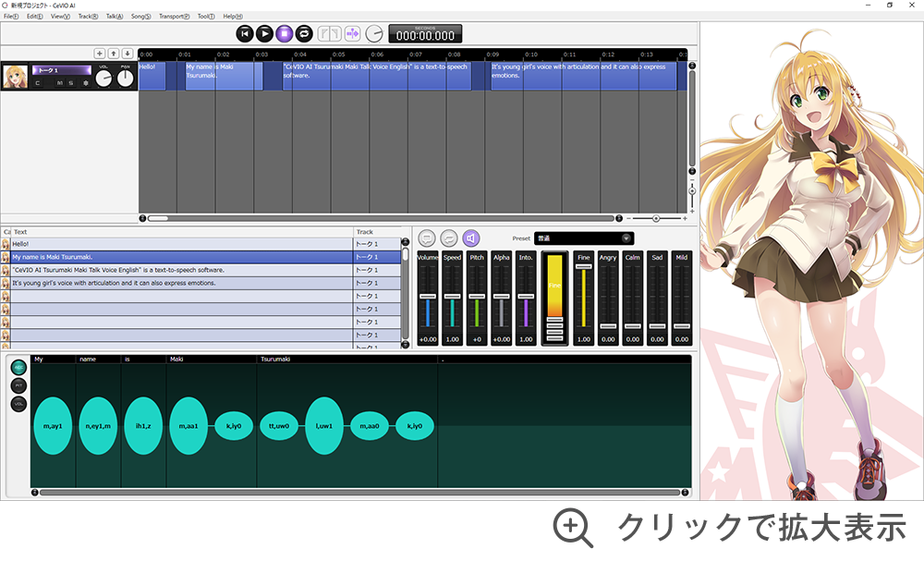The image size is (924, 561).
Task: Open the View menu
Action: (x=60, y=17)
